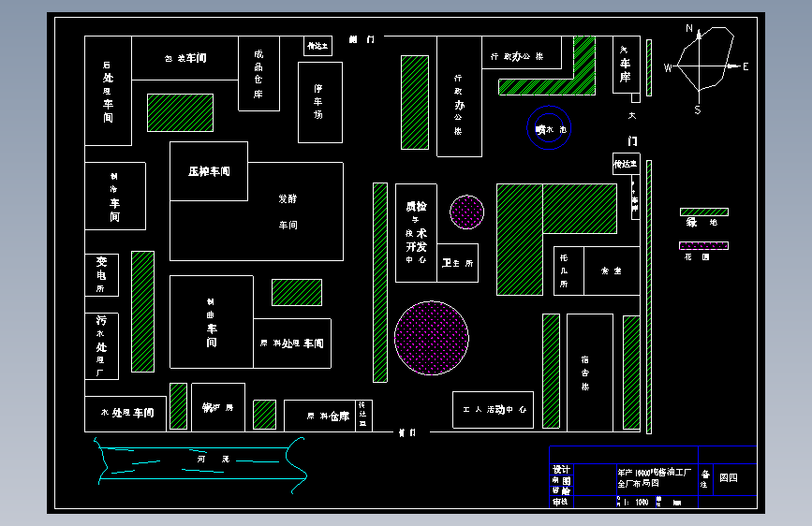812x526 pixels.
Task: Select the 原料处理车间 label
Action: pos(291,343)
